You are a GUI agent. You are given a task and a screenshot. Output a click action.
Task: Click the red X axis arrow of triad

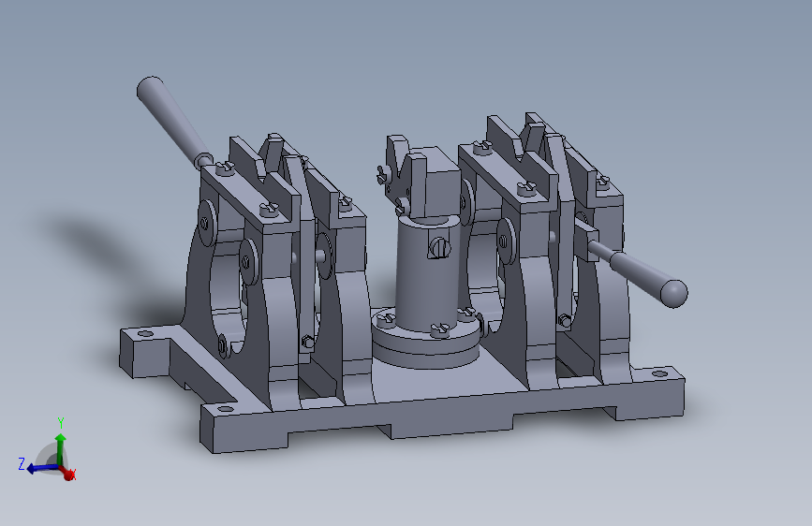(x=68, y=473)
